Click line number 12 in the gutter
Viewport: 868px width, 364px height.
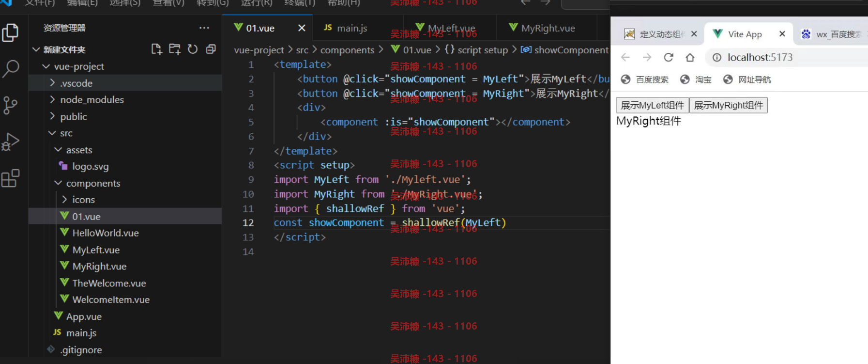click(x=248, y=222)
